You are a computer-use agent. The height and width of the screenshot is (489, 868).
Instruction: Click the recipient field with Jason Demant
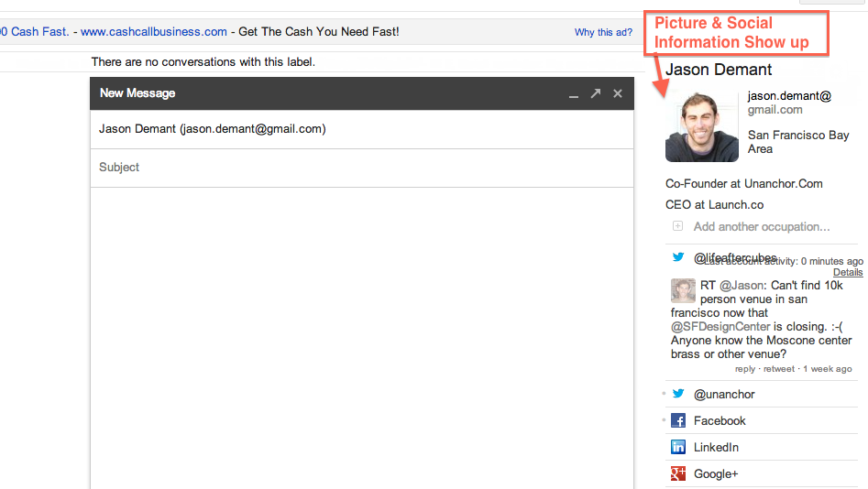362,129
